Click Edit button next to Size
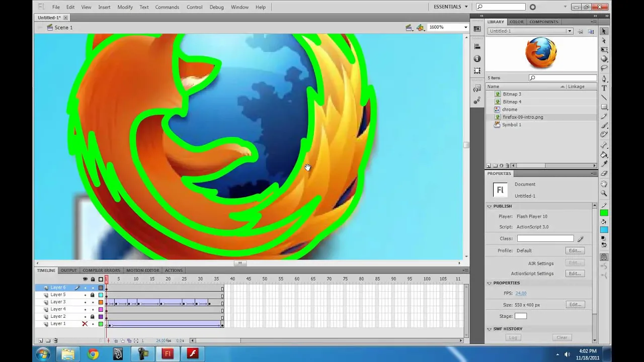 pos(575,305)
